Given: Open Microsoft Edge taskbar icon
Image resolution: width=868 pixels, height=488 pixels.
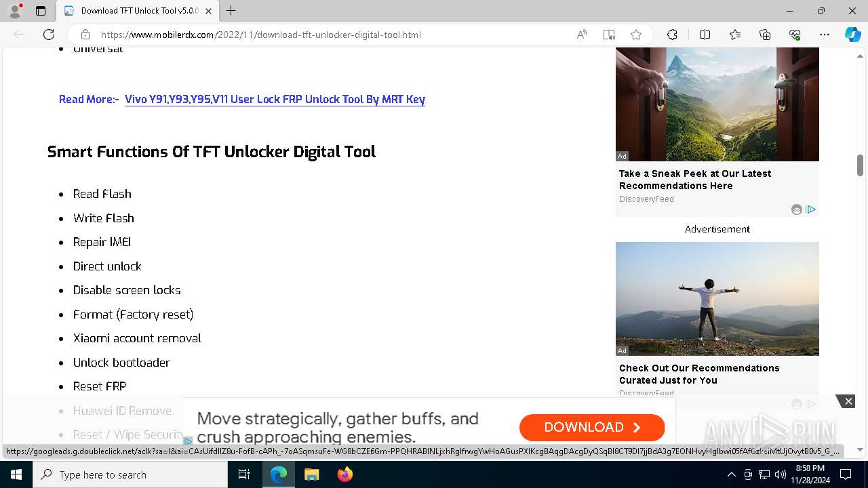Looking at the screenshot, I should 279,474.
